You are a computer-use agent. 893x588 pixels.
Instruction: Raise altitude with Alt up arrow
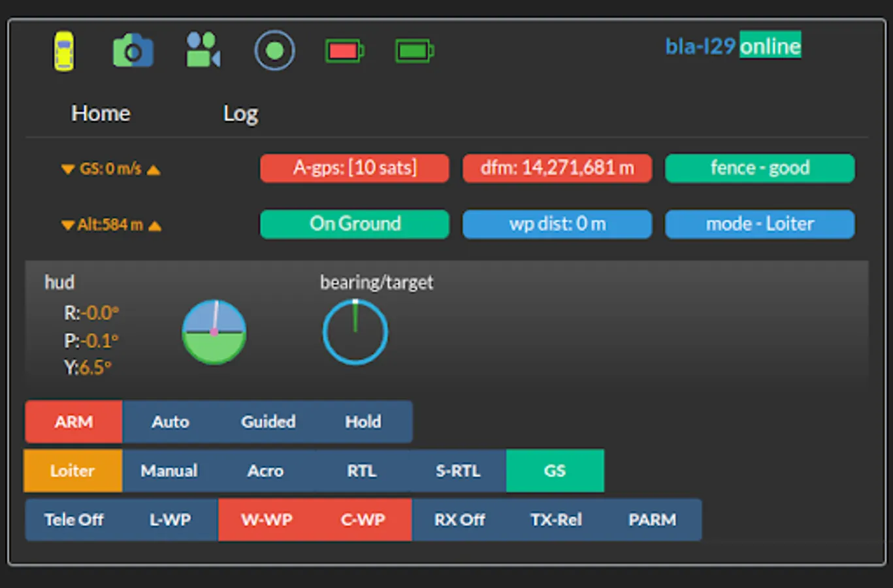click(155, 226)
